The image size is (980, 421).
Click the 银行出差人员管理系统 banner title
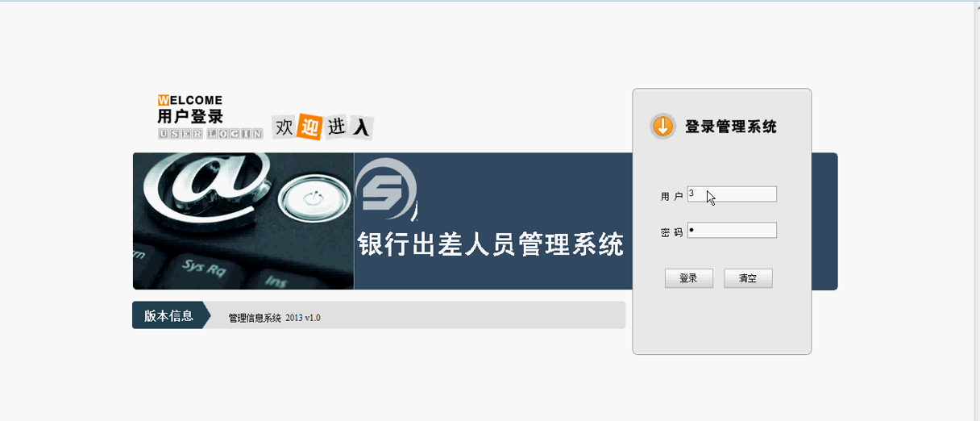491,244
